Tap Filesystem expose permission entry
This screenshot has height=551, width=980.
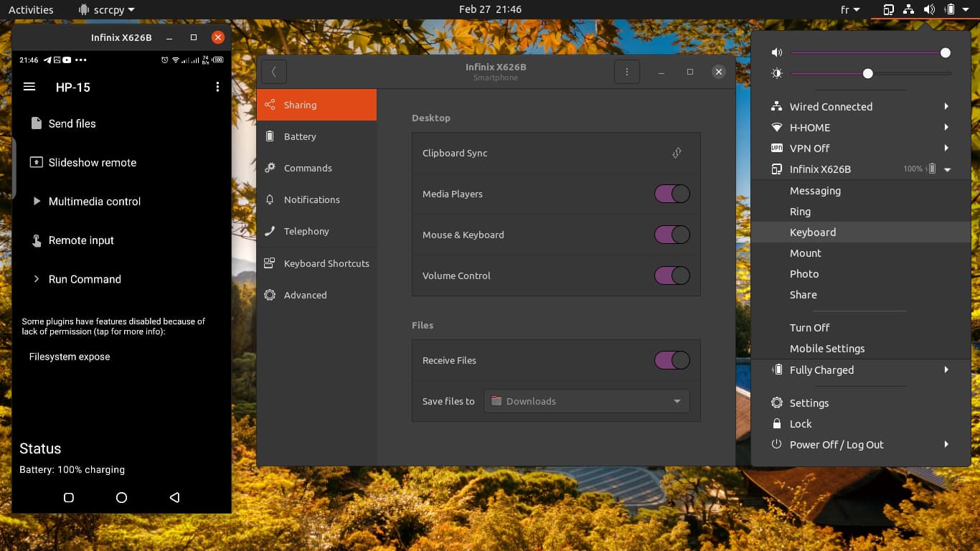70,357
